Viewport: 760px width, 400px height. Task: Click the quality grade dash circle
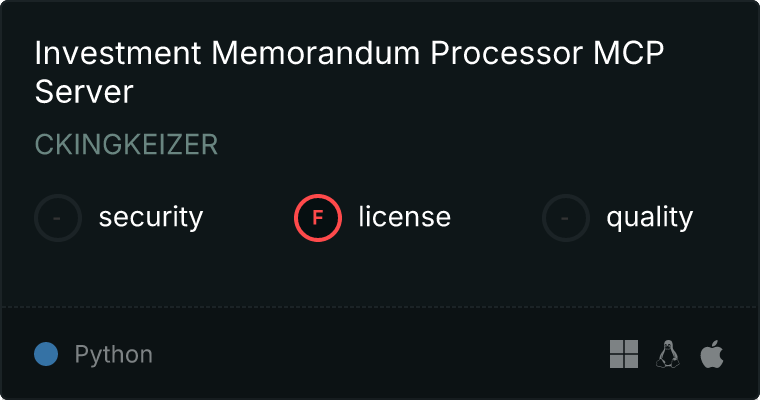pyautogui.click(x=566, y=218)
